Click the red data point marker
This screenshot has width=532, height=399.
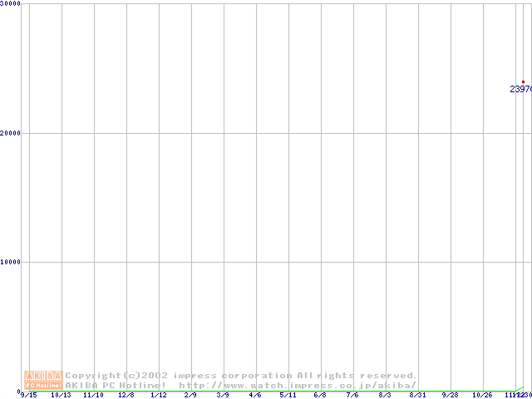click(523, 81)
